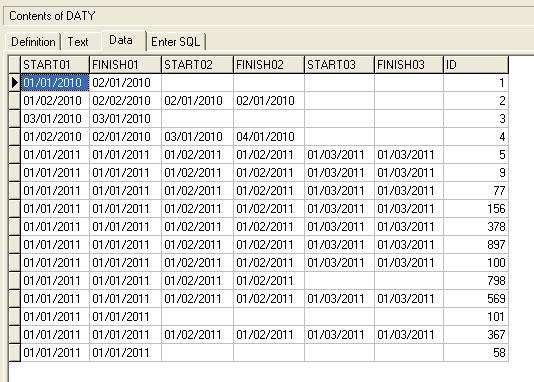The width and height of the screenshot is (534, 382).
Task: Select START01 cell 03/01/2010 in row ID 3
Action: click(55, 119)
